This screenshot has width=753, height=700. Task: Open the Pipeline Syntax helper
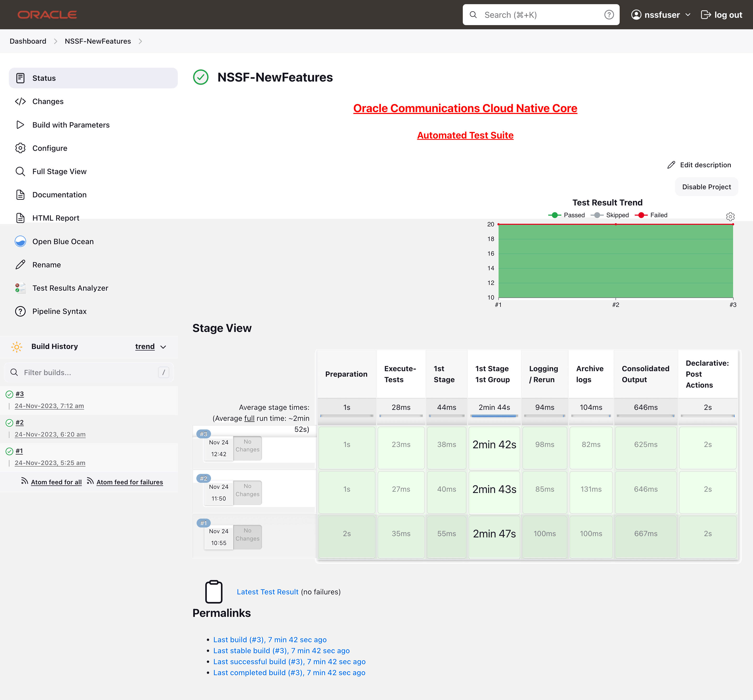pos(59,311)
